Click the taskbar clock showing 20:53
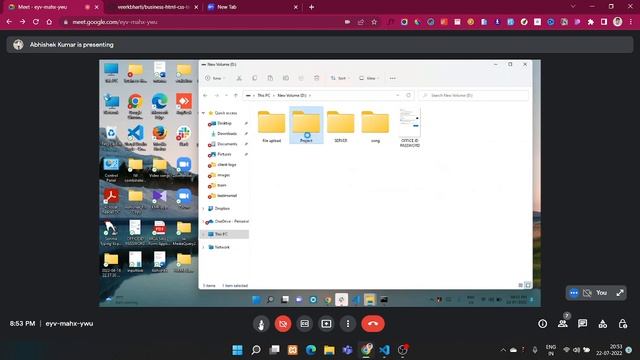Viewport: 640px width, 360px height. 609,350
